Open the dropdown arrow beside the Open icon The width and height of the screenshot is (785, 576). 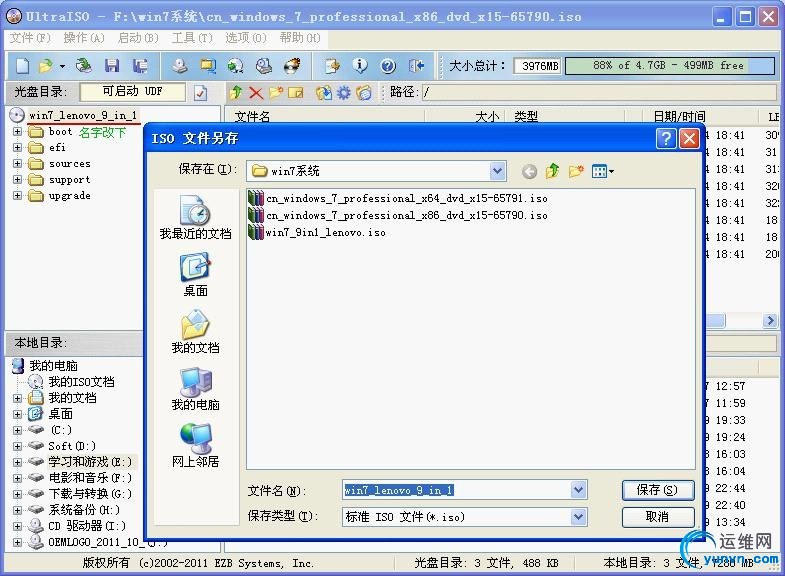pos(62,66)
